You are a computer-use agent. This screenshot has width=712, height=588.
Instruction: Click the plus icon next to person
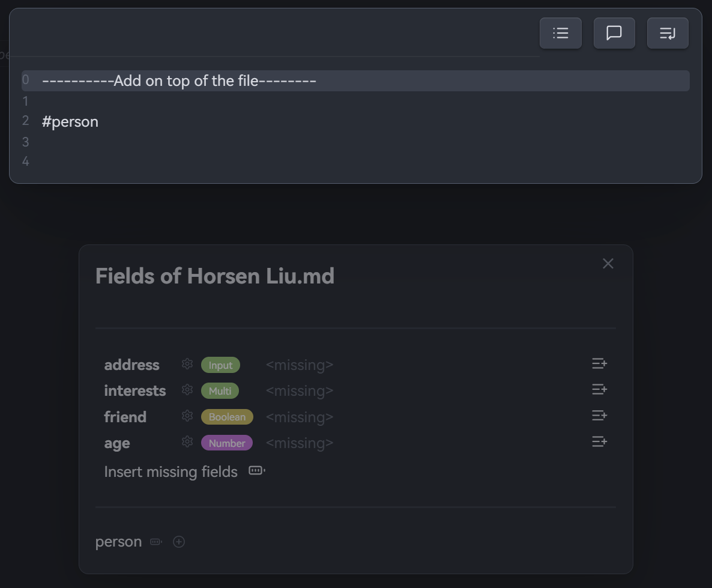(179, 542)
